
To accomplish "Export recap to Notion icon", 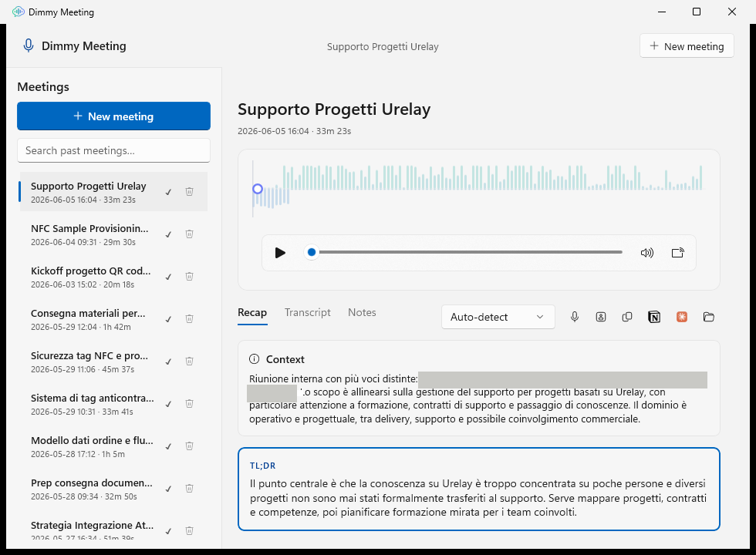I will (x=654, y=317).
